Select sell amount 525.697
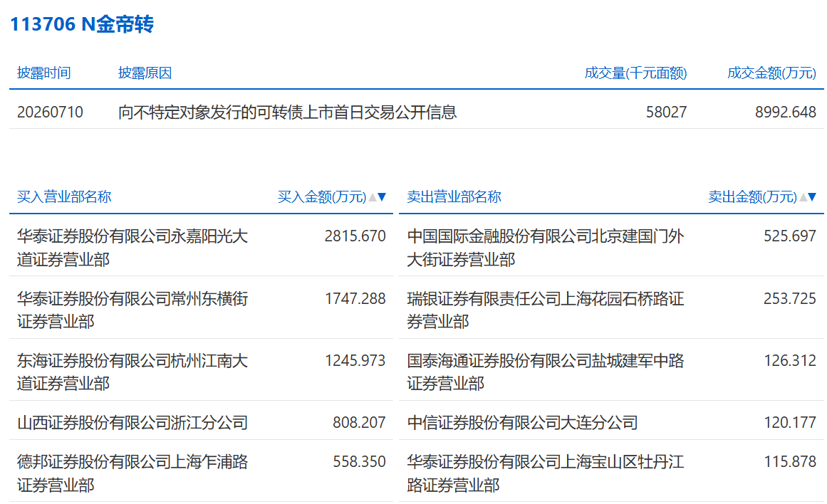 click(x=790, y=236)
